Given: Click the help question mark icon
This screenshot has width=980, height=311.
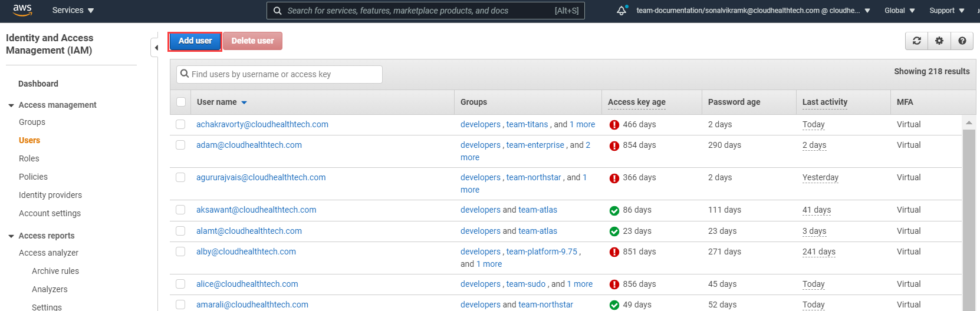Looking at the screenshot, I should tap(962, 41).
